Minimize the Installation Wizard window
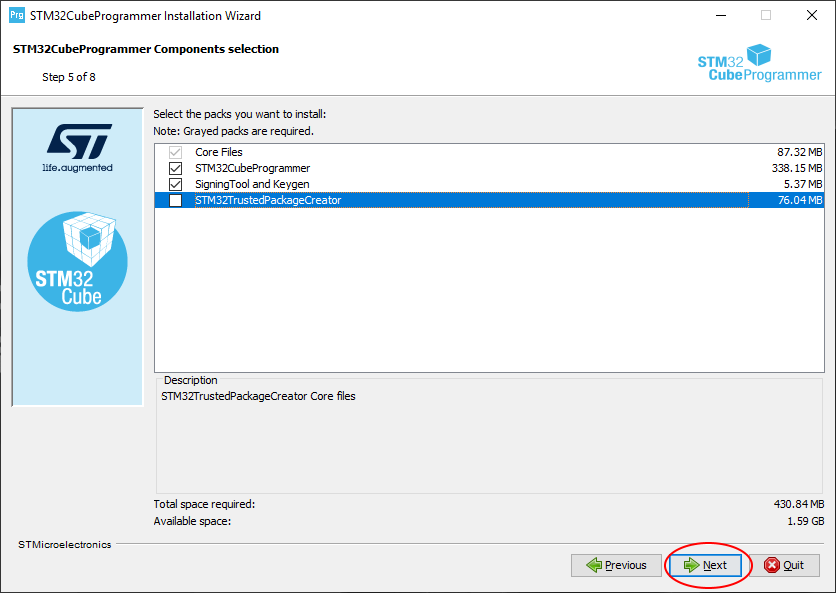This screenshot has width=836, height=593. (x=720, y=15)
